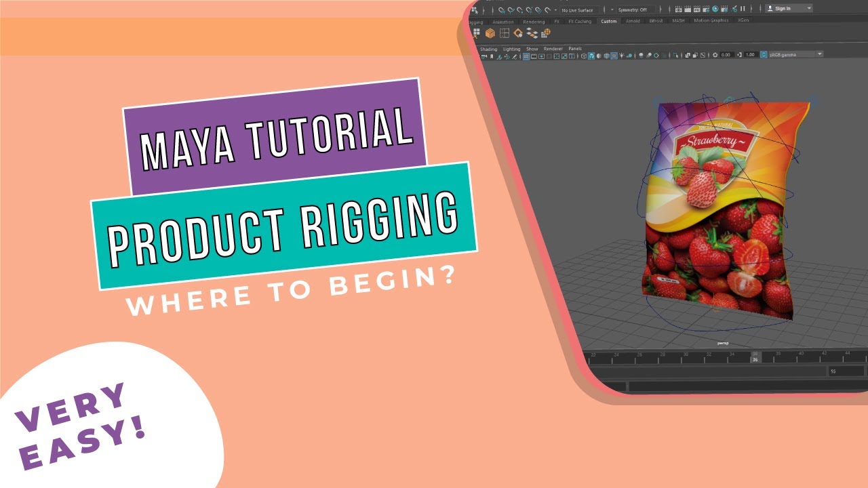Viewport: 868px width, 488px height.
Task: Click the select camera icon in panel toolbar
Action: 484,56
